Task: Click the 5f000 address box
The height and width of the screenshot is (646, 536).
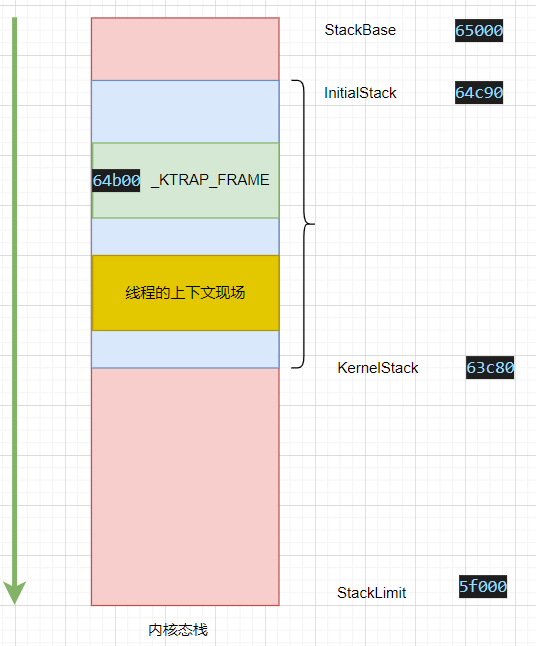Action: [x=483, y=586]
